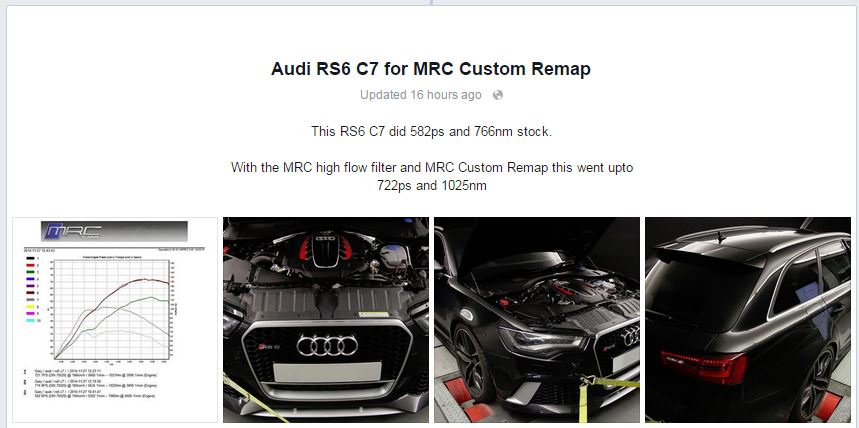Screen dimensions: 859x428
Task: Open the side view photo with raised bonnet
Action: [x=537, y=320]
